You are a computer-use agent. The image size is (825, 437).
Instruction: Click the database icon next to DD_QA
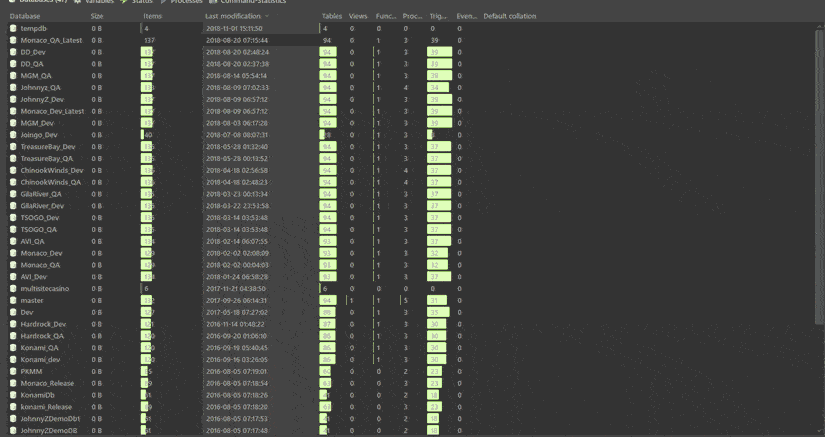[x=13, y=64]
